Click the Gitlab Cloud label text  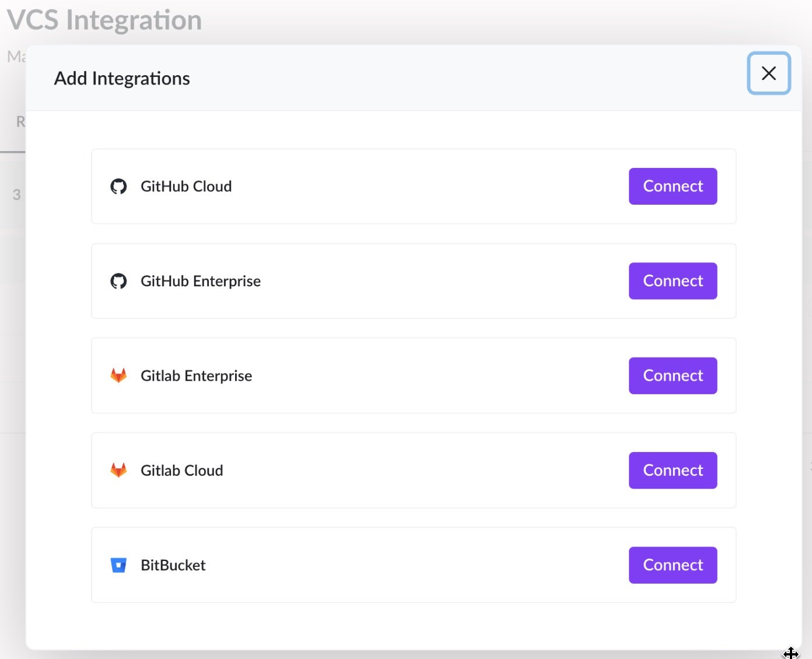tap(181, 470)
